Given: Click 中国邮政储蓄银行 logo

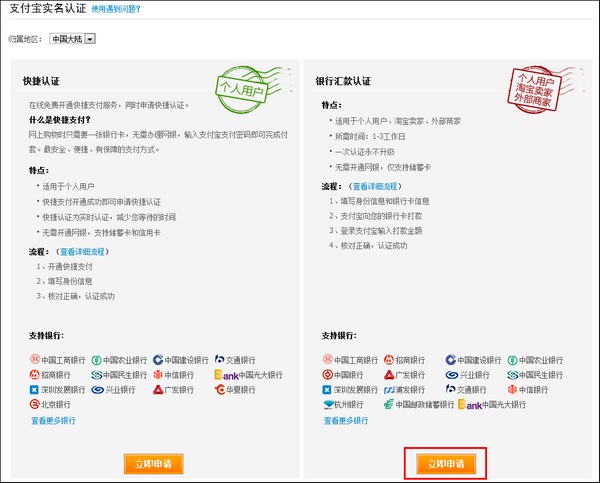Looking at the screenshot, I should click(x=419, y=404).
